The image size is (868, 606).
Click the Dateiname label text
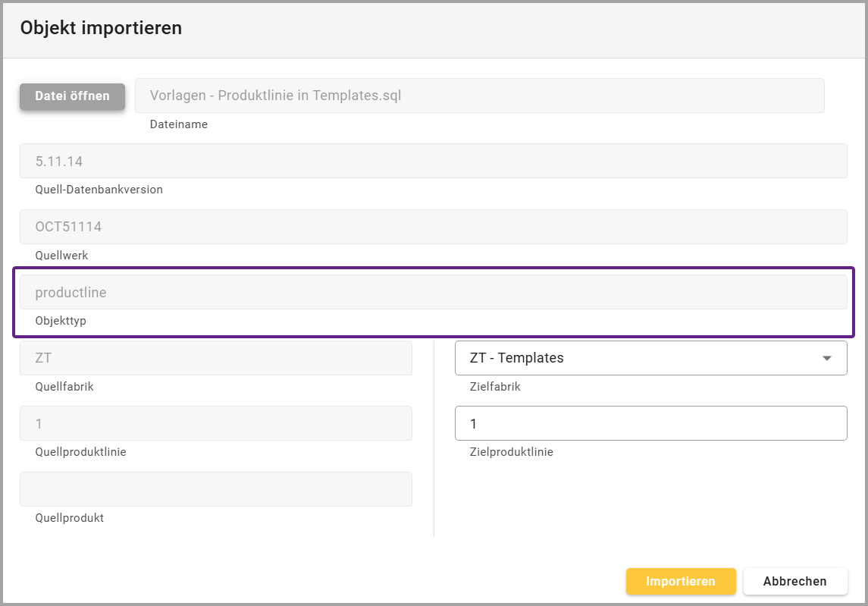(179, 124)
